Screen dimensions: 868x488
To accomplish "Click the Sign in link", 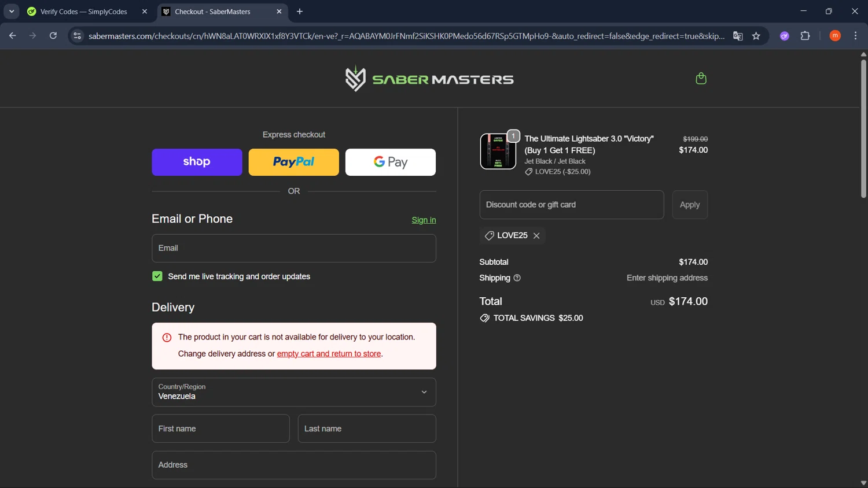I will tap(424, 220).
